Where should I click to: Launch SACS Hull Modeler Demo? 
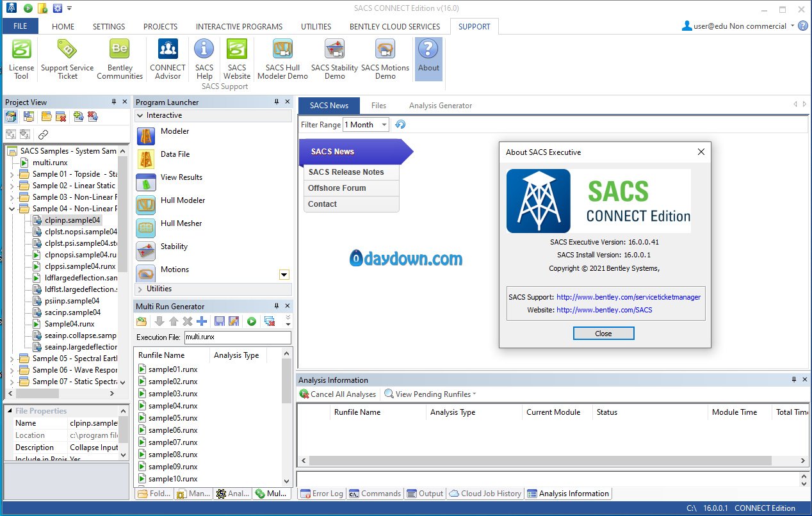282,59
